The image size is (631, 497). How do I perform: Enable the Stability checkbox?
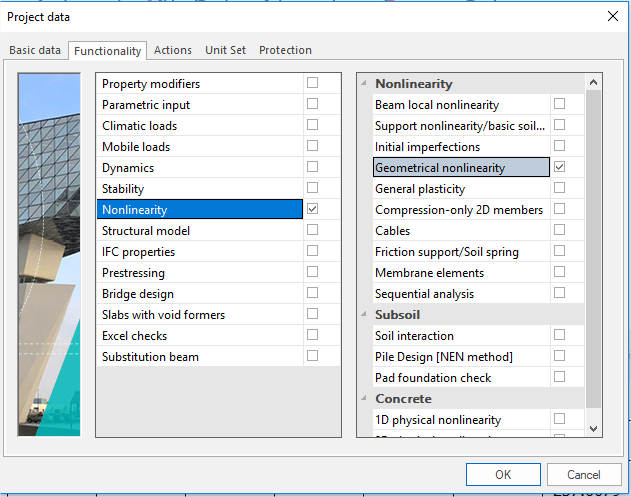[x=313, y=188]
